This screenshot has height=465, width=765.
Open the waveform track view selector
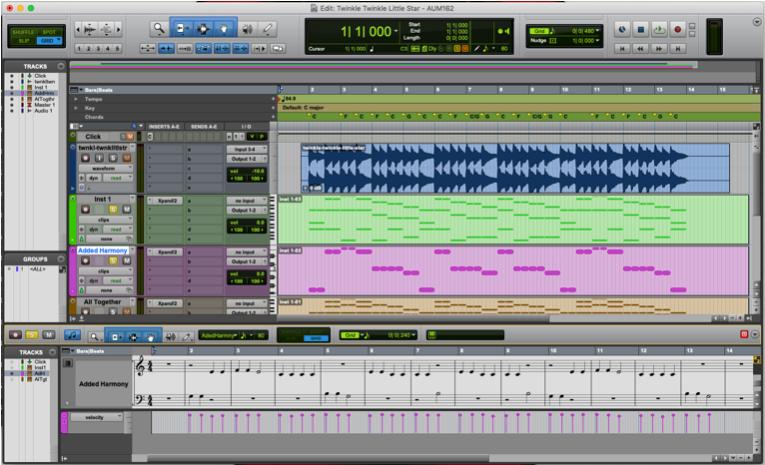105,168
